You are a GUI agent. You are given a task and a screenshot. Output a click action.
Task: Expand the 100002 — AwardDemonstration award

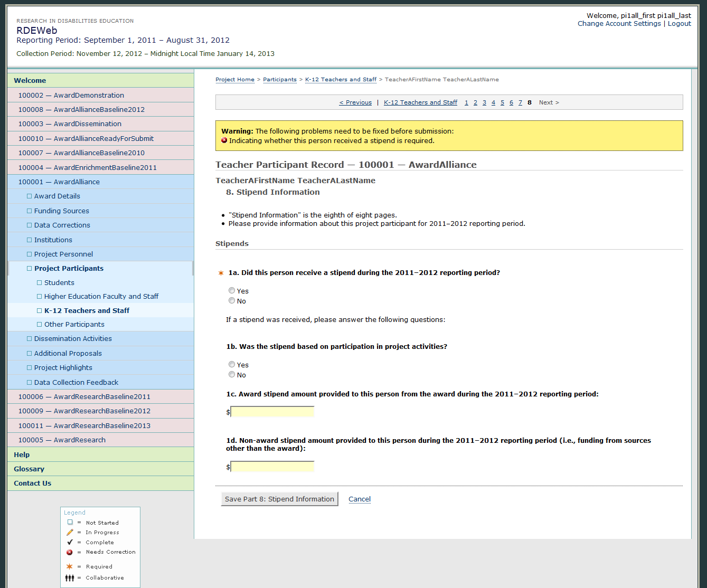pyautogui.click(x=71, y=95)
